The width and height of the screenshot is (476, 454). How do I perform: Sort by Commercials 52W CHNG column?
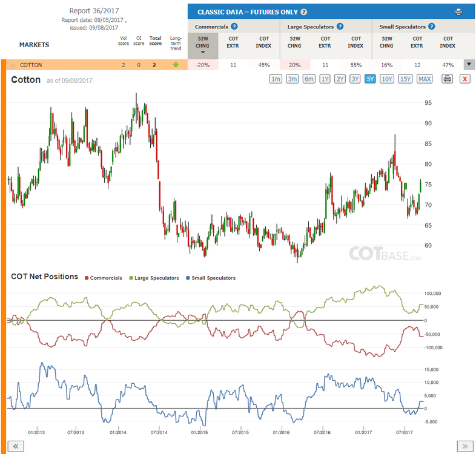(202, 45)
